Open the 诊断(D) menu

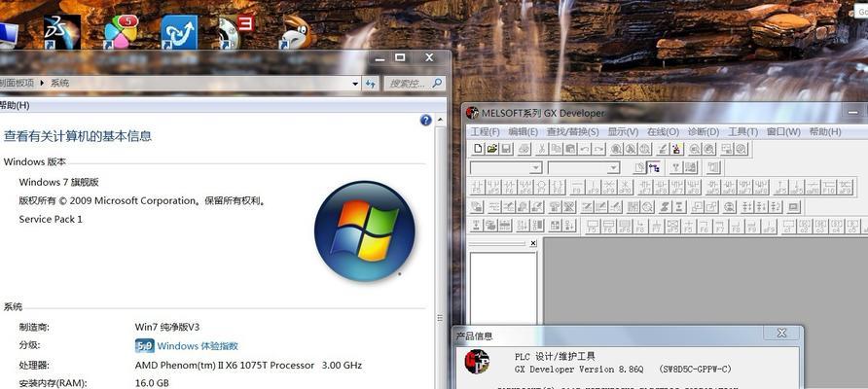[x=703, y=131]
